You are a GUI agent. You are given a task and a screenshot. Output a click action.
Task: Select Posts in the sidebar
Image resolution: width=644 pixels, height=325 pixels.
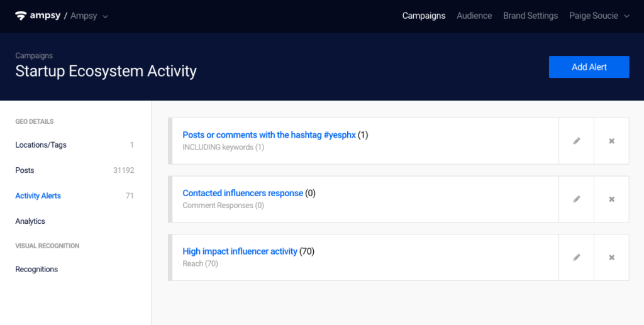click(74, 170)
